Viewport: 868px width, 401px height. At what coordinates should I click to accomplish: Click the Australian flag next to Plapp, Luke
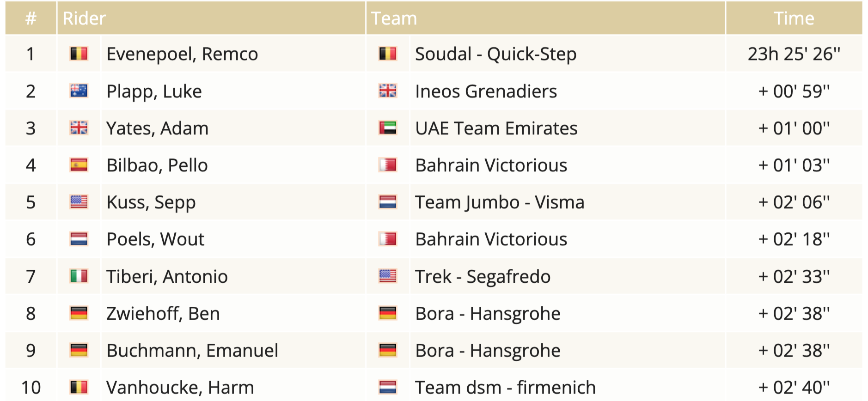(x=79, y=91)
